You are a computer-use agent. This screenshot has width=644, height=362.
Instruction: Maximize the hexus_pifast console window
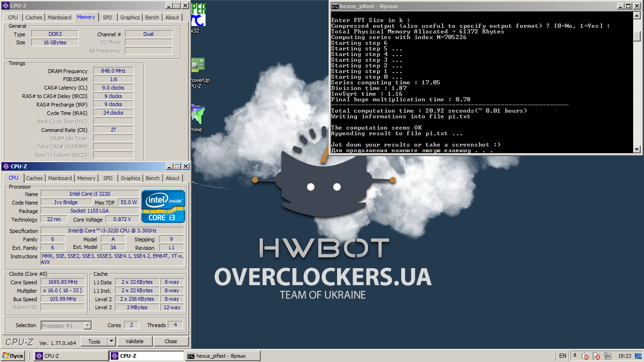628,6
